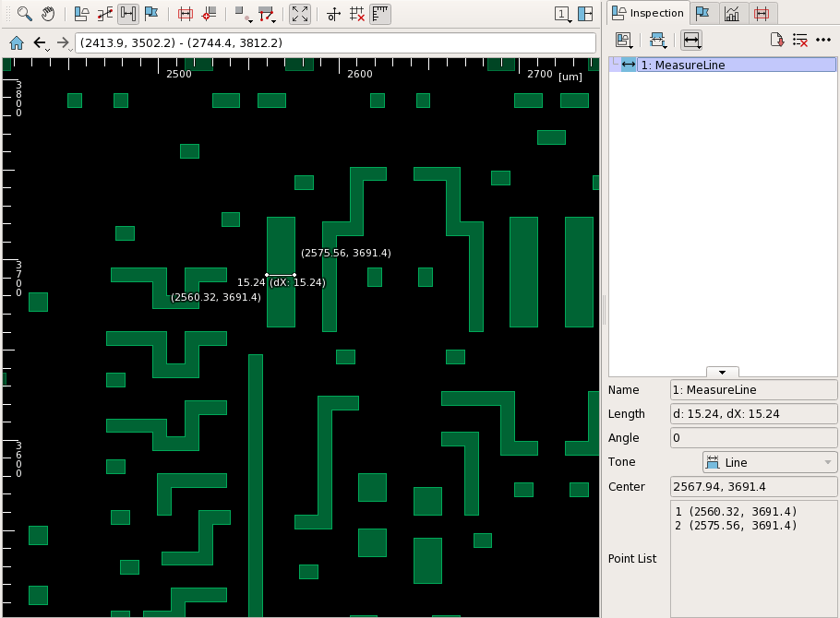Click the set origin axes icon
The width and height of the screenshot is (840, 618).
point(333,14)
